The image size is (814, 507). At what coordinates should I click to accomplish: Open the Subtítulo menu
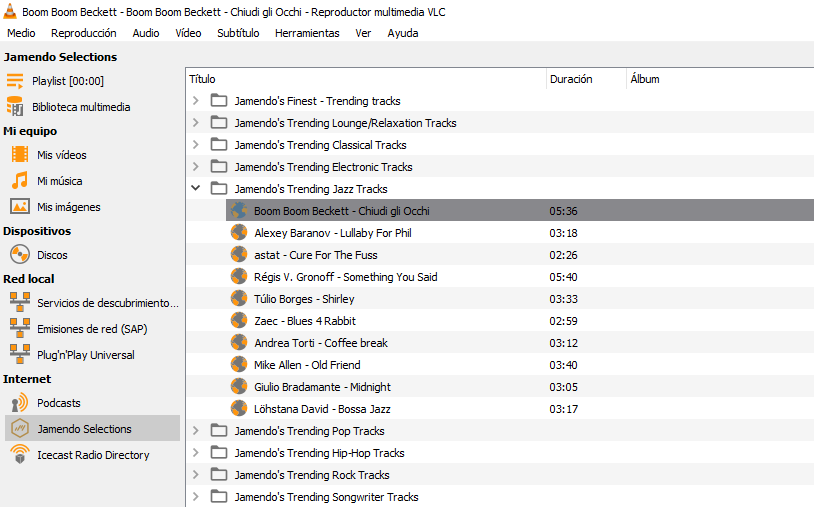click(x=238, y=33)
